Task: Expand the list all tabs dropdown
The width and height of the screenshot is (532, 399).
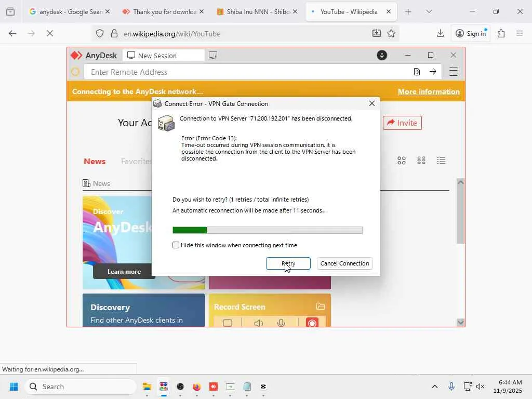Action: 429,11
